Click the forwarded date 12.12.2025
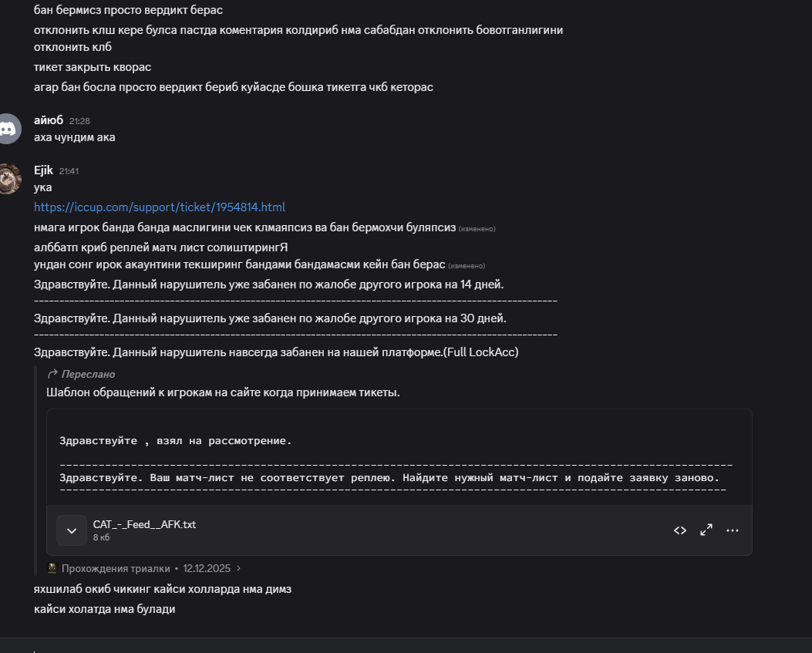Image resolution: width=812 pixels, height=653 pixels. (x=207, y=568)
